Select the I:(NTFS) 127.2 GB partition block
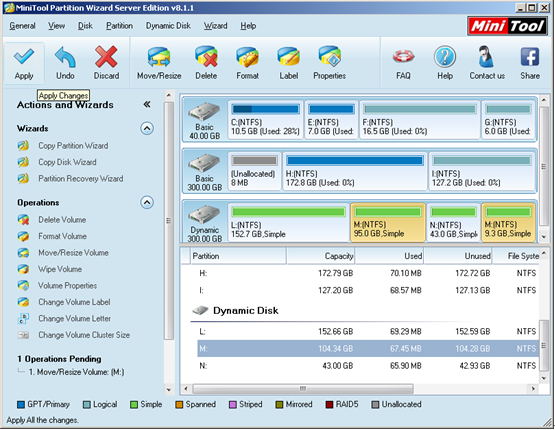 (482, 171)
